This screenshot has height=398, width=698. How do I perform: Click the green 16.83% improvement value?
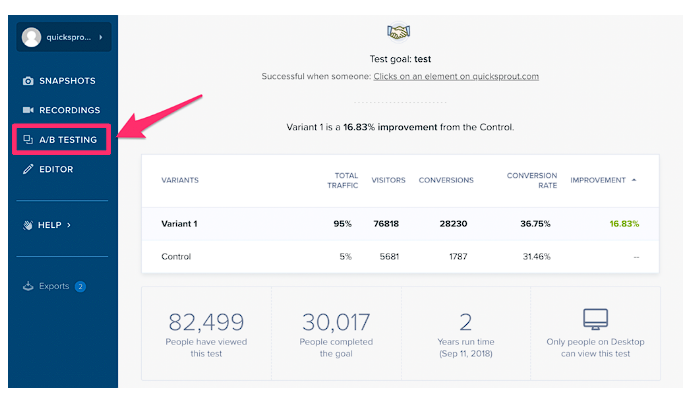pyautogui.click(x=624, y=224)
